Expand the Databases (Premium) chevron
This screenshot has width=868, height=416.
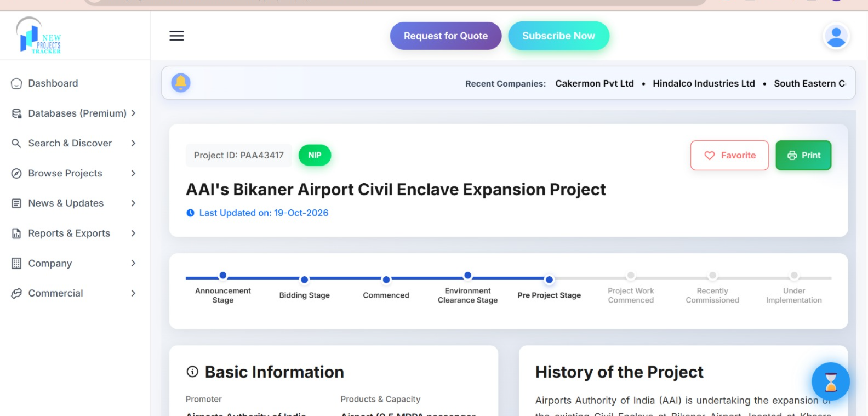(133, 113)
